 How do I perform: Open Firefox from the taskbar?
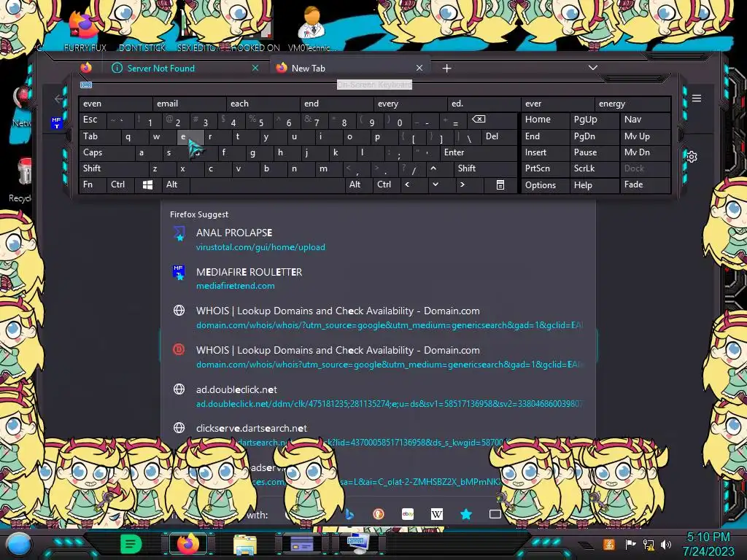click(187, 544)
